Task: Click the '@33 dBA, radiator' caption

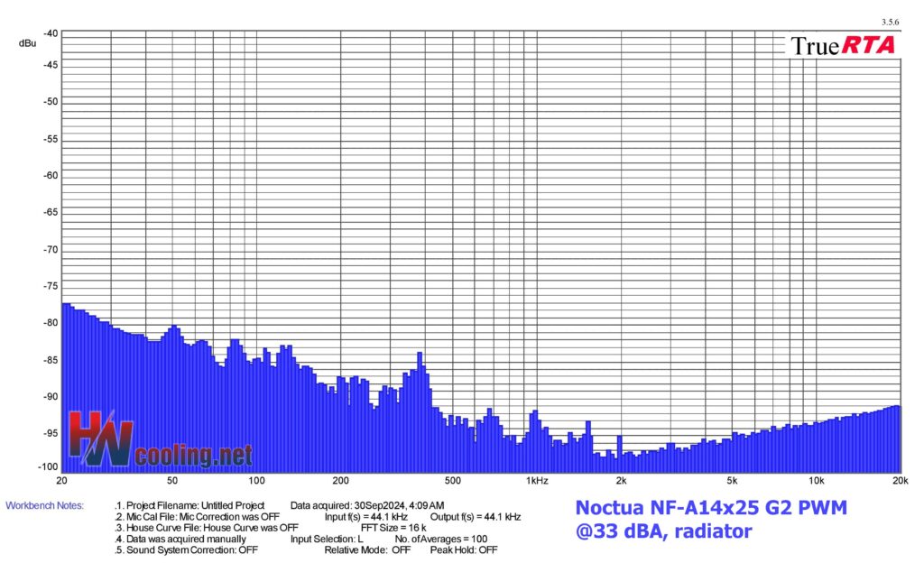Action: coord(663,531)
